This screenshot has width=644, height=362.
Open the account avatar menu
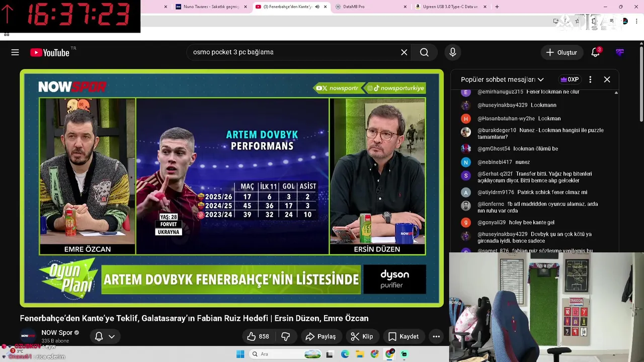(620, 52)
